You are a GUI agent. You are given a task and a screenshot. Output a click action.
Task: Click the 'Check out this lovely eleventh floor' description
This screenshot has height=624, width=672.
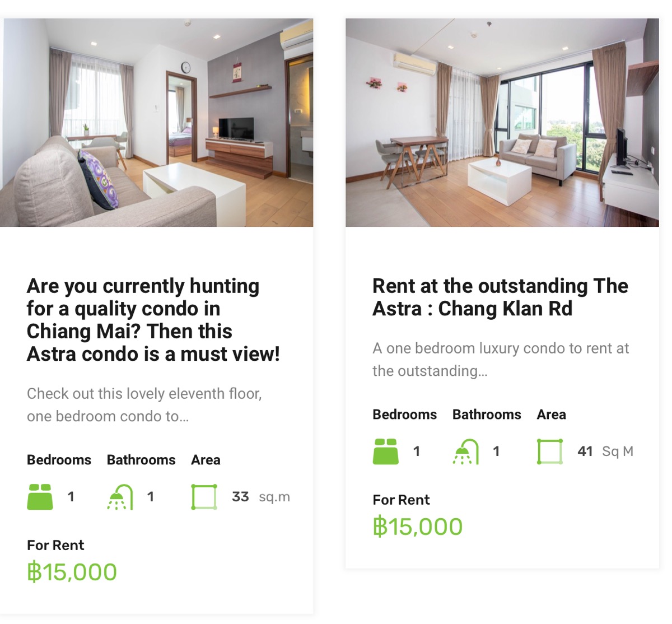(x=144, y=405)
